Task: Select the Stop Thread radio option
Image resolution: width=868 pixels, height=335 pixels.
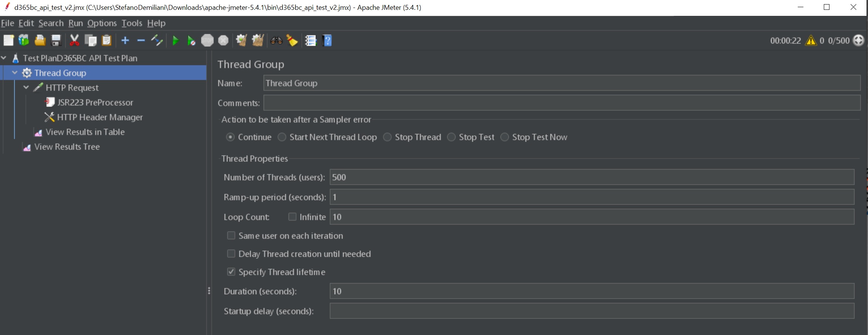Action: 388,137
